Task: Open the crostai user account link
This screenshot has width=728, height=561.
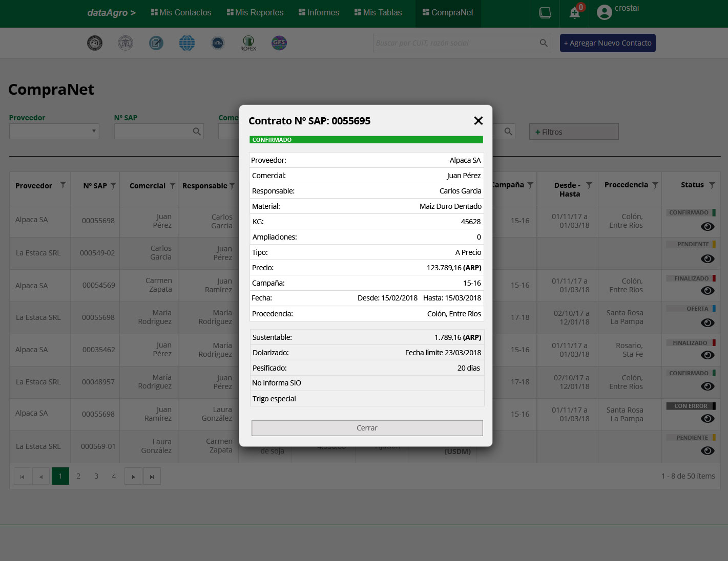Action: click(x=627, y=8)
